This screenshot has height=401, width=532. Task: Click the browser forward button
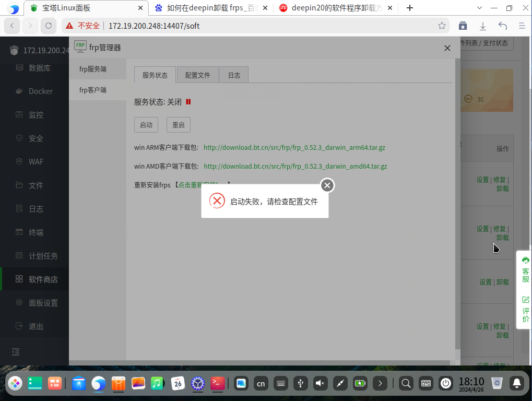[30, 26]
